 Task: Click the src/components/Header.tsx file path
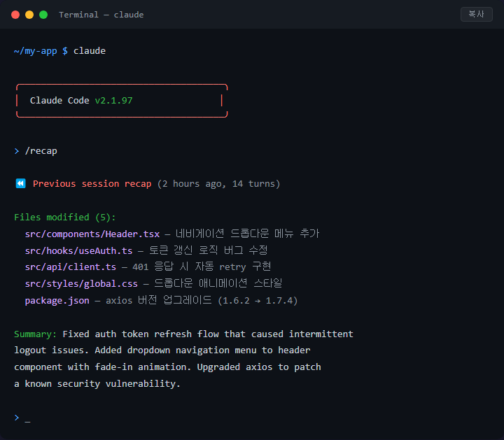coord(92,234)
